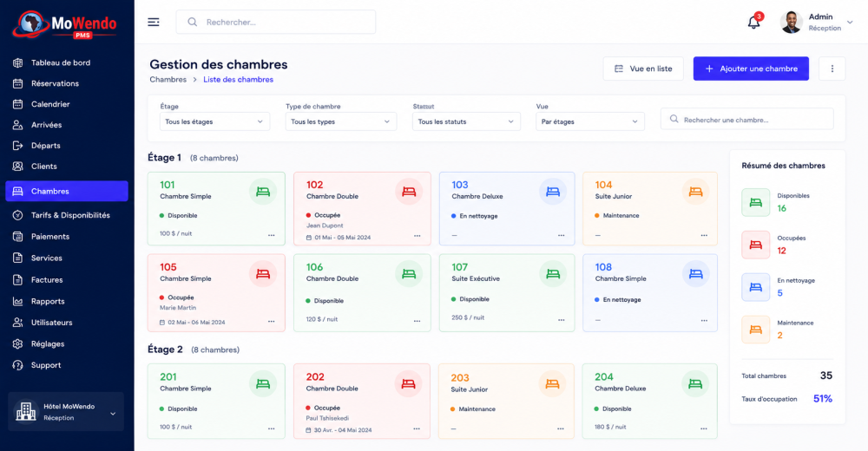Open more options on room 105 card
The width and height of the screenshot is (868, 451).
271,321
